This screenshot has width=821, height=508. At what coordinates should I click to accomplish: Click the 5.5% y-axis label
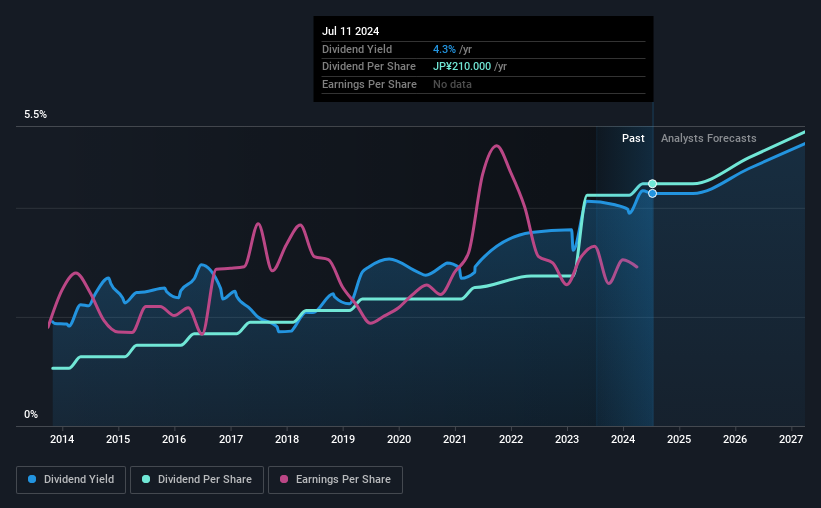coord(36,114)
